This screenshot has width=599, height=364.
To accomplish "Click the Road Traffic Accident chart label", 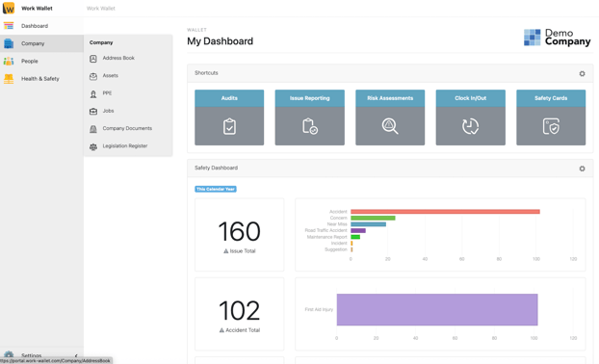I will [326, 230].
